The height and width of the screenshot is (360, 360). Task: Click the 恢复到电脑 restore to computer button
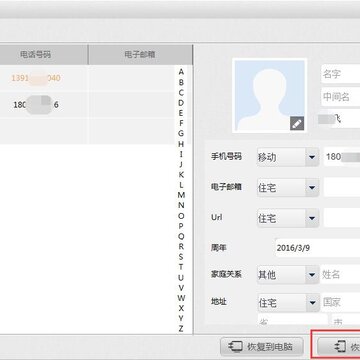262,347
